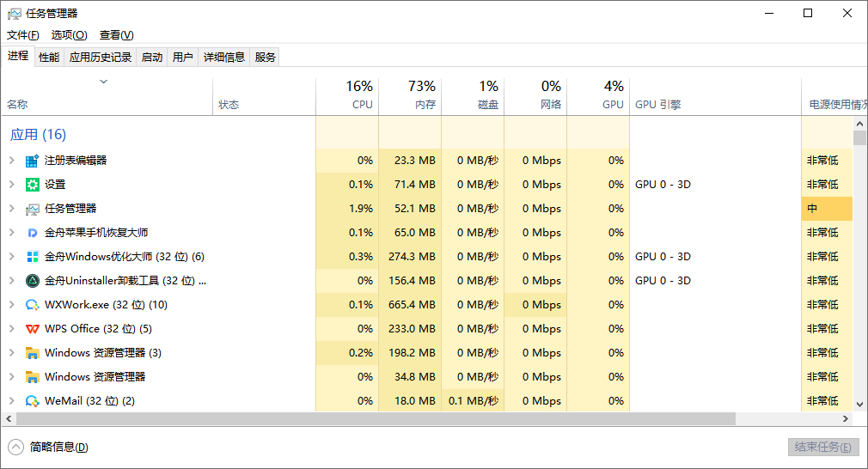Click the green 设置 gear icon

click(x=32, y=185)
